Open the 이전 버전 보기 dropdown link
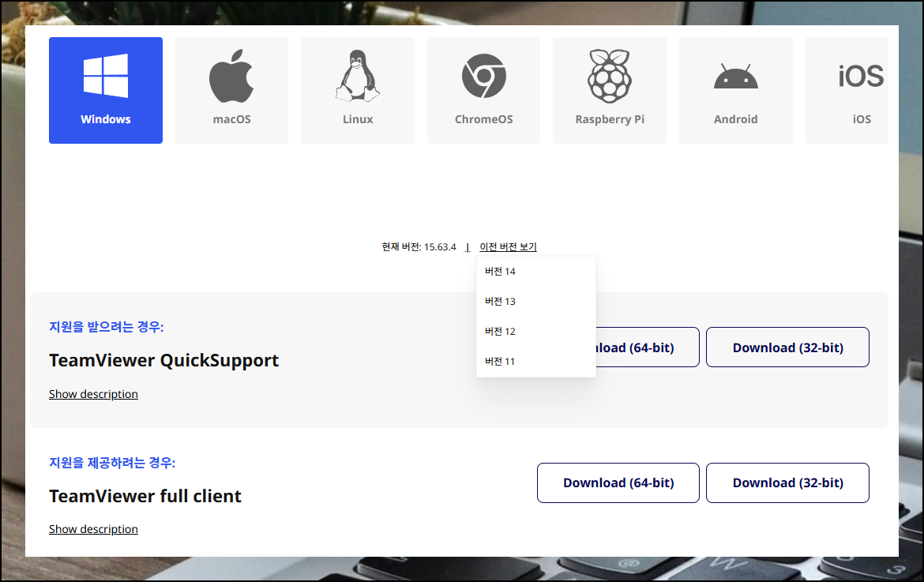 [508, 247]
